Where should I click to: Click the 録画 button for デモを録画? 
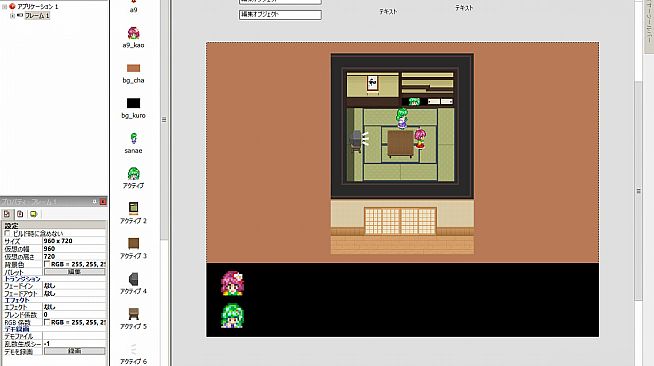click(75, 351)
